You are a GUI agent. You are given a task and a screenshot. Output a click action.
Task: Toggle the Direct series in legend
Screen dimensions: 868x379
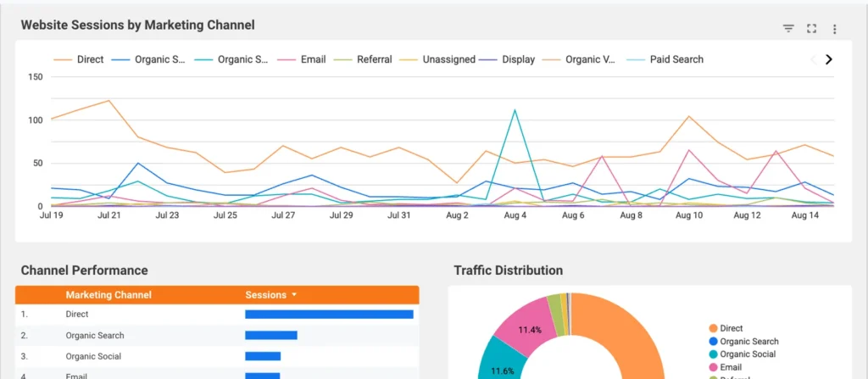coord(78,59)
